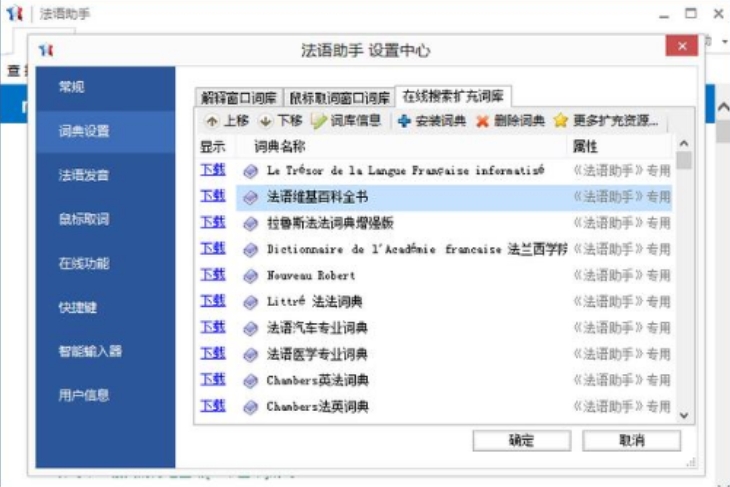
Task: Click 下载 link for Le Trésor dictionary
Action: pos(213,170)
